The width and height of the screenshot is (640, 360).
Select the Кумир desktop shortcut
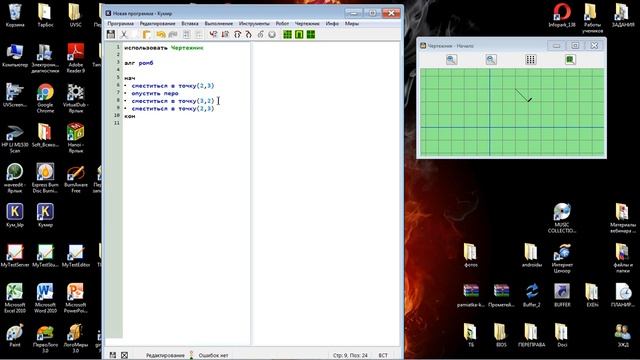pyautogui.click(x=45, y=215)
